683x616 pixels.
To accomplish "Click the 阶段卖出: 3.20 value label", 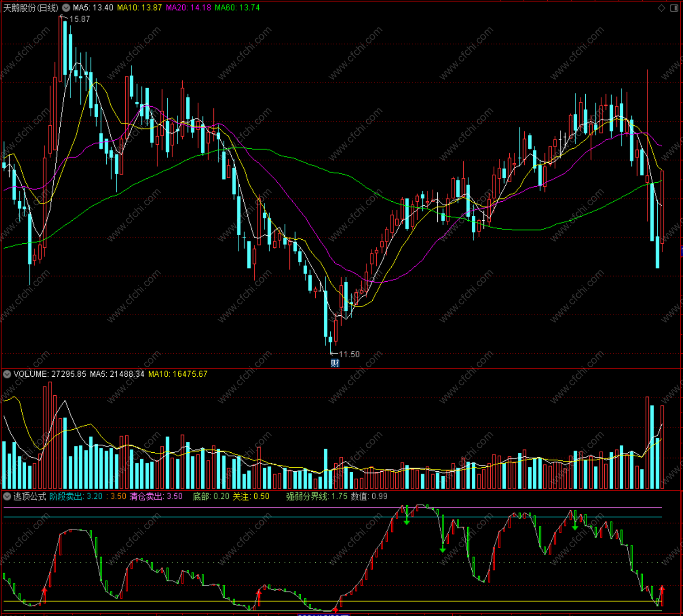I will (76, 496).
